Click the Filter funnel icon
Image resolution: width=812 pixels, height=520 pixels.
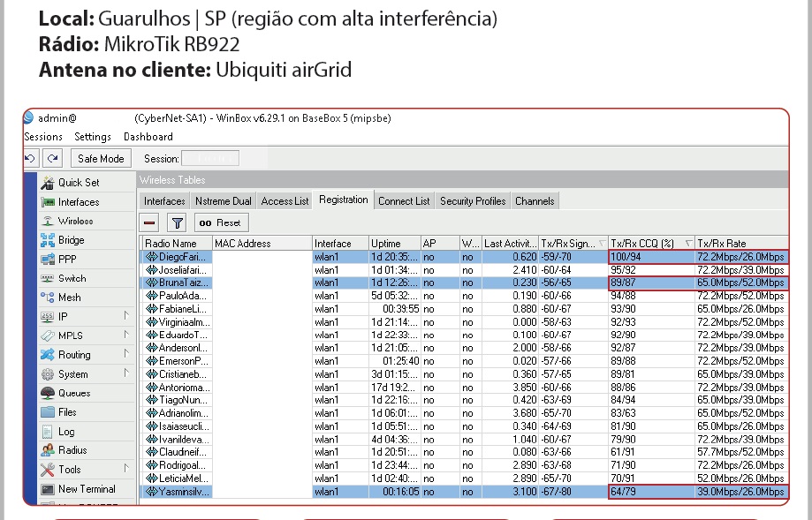[177, 223]
